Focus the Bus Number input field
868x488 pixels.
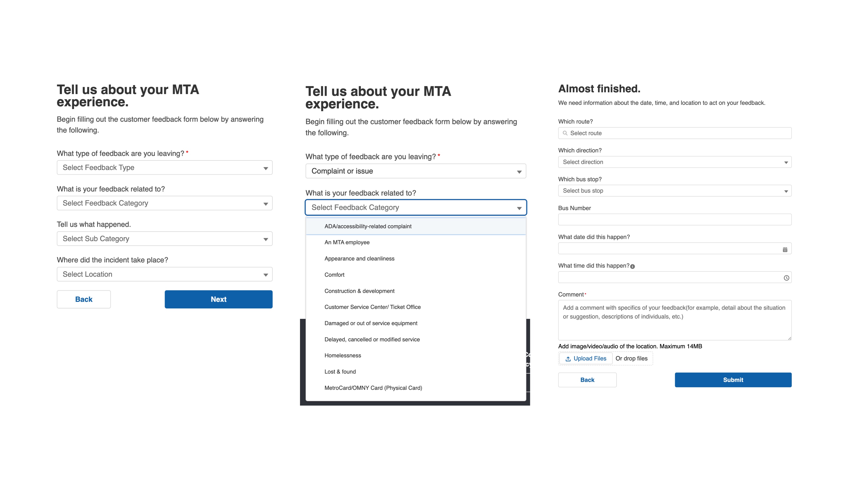click(x=675, y=220)
